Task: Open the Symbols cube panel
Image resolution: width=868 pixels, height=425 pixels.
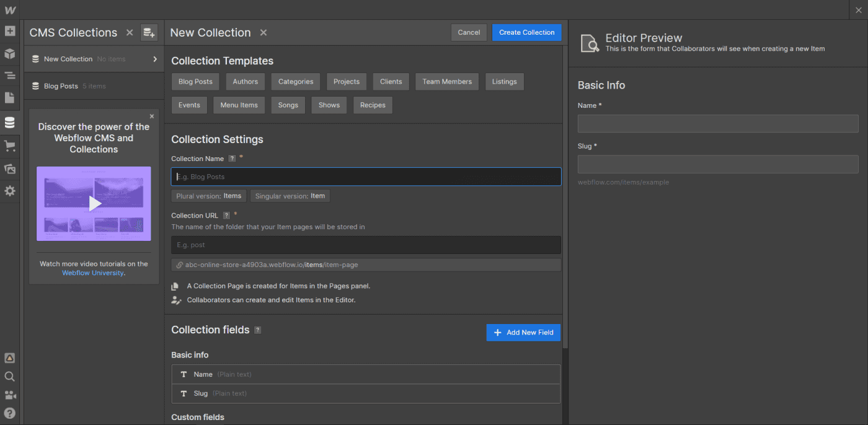Action: point(10,54)
